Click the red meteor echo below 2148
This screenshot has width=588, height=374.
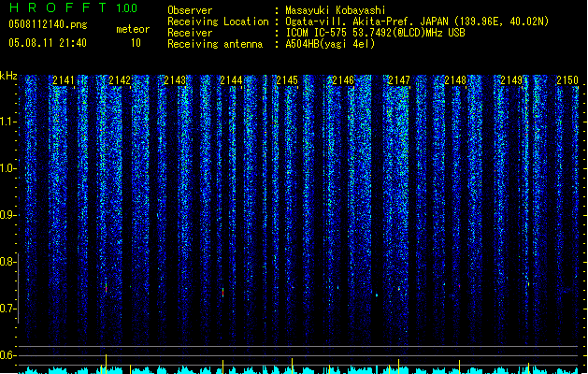coord(459,286)
